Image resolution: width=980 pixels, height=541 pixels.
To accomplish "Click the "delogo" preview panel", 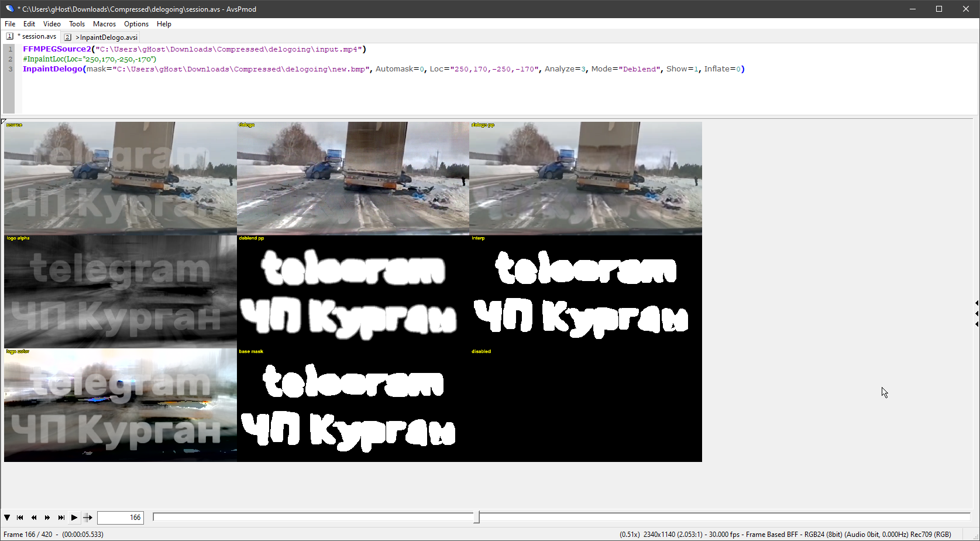I will 353,178.
